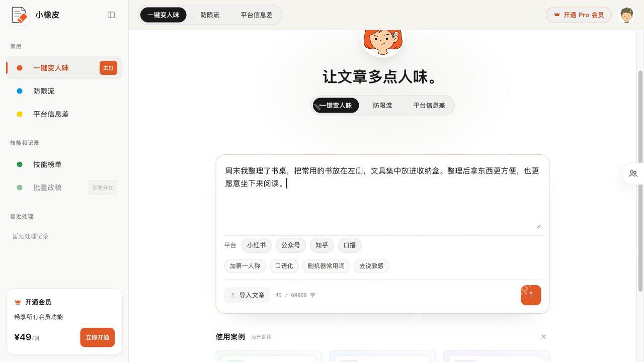The image size is (644, 362).
Task: Click the 平台 label before the chips
Action: pos(230,245)
